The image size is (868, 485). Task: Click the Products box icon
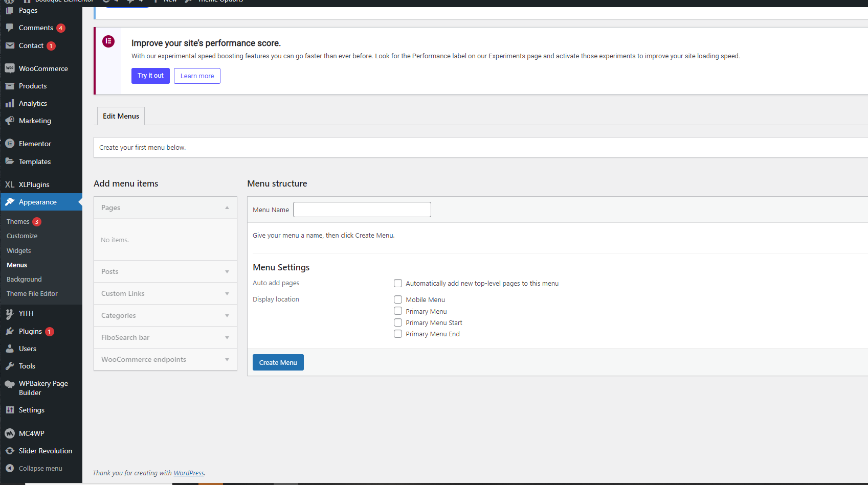[x=10, y=86]
